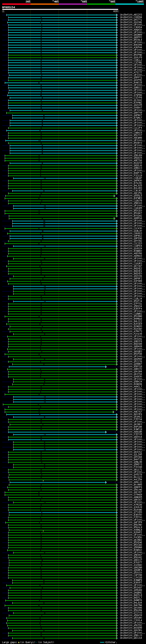This screenshot has height=644, width=146.
Task: Click hit UniRef100_Q5PPT1
Action: (x=131, y=77)
